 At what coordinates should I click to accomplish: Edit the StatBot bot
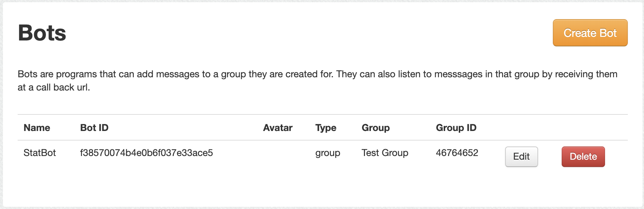[521, 157]
